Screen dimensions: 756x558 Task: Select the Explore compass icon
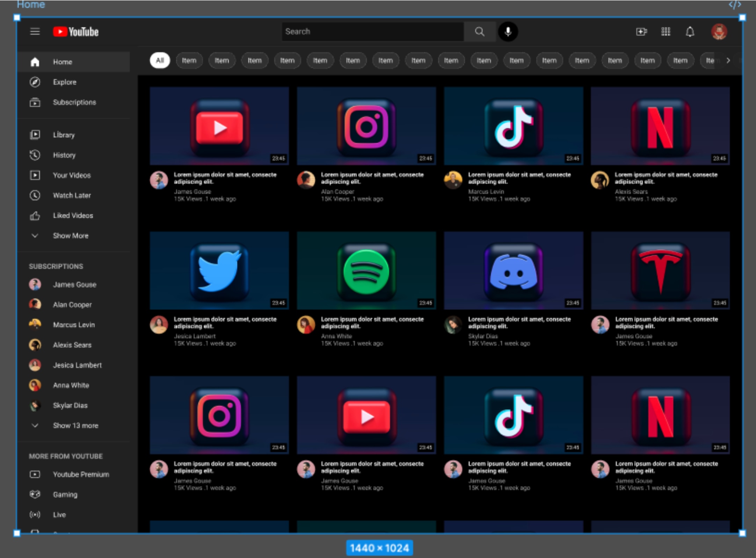point(35,82)
